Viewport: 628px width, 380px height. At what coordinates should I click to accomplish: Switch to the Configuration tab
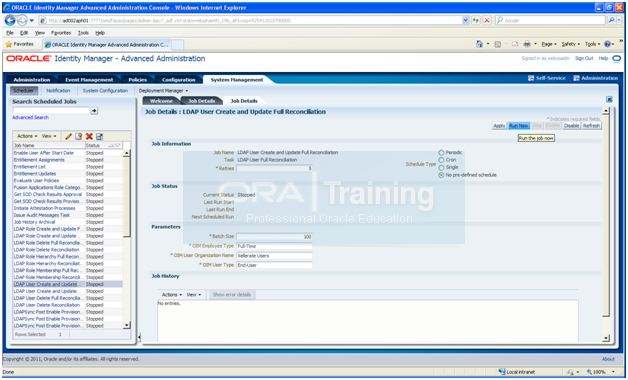[179, 80]
